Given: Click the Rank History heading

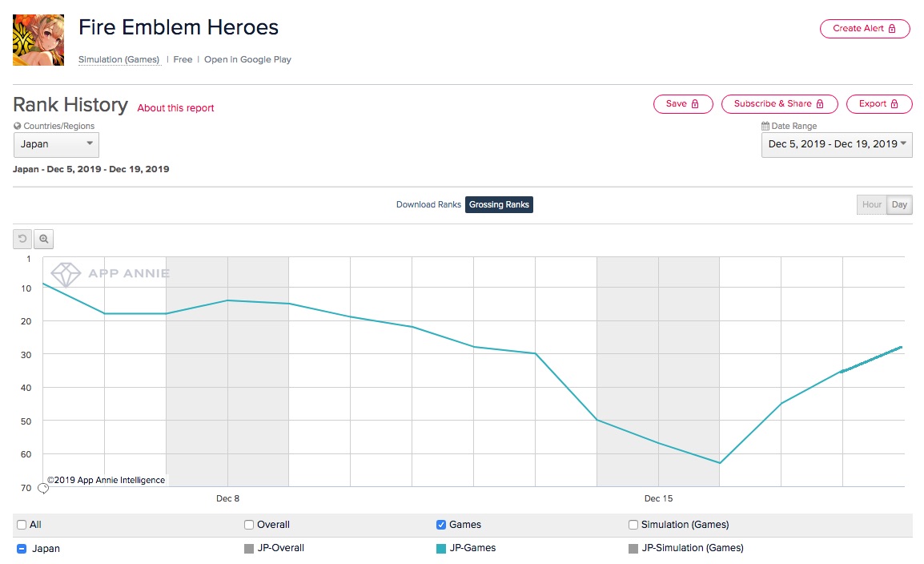Looking at the screenshot, I should click(x=70, y=105).
